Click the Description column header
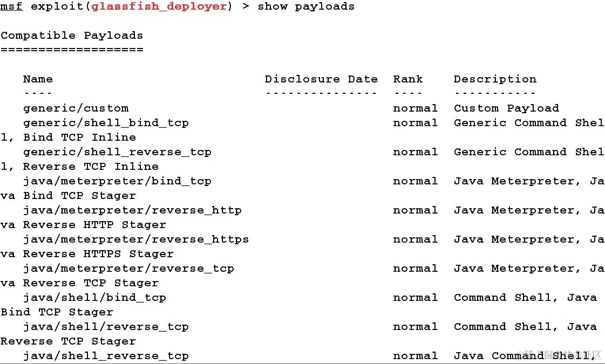The image size is (605, 364). [495, 79]
